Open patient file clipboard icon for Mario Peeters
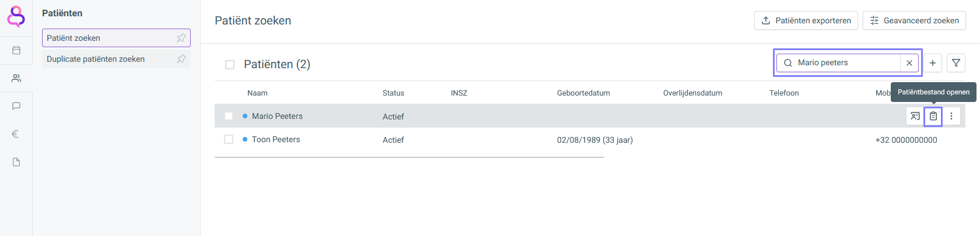The width and height of the screenshot is (980, 236). click(x=933, y=116)
